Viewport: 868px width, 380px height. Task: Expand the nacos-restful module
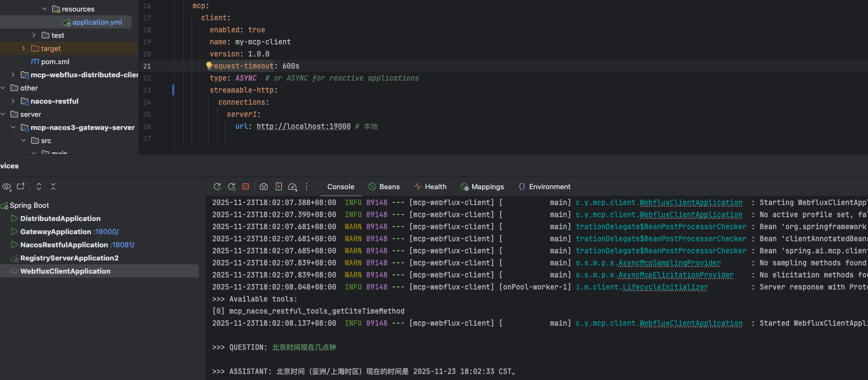13,101
